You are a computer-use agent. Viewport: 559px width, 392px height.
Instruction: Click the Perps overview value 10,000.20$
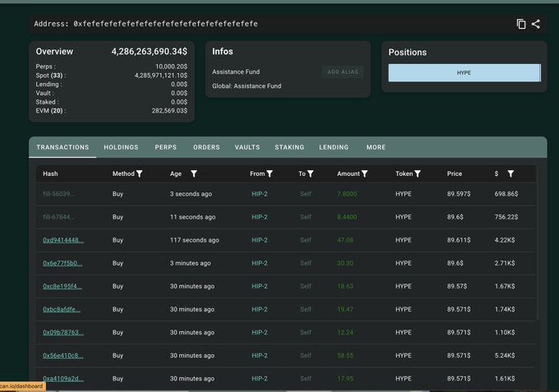[171, 67]
